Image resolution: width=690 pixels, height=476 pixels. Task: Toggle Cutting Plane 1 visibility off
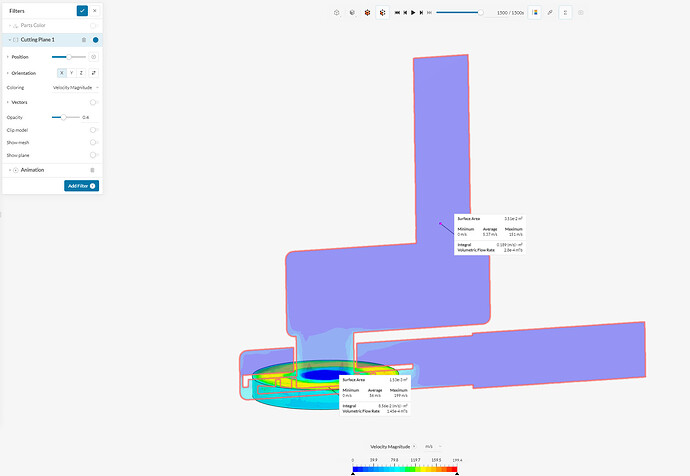pyautogui.click(x=95, y=40)
